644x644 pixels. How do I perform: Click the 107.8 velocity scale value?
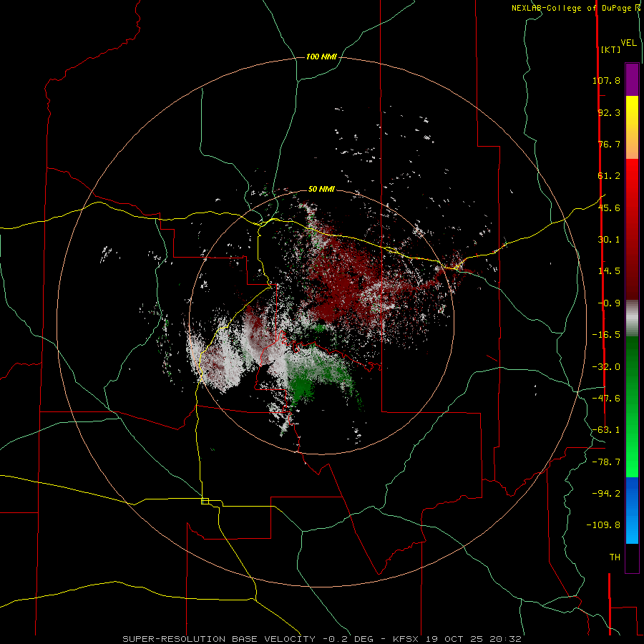(x=606, y=80)
